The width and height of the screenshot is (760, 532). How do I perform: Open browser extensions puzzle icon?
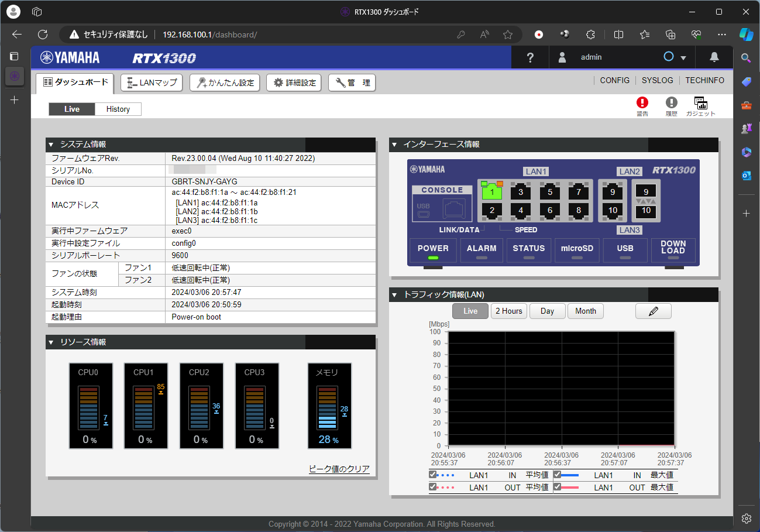[590, 35]
